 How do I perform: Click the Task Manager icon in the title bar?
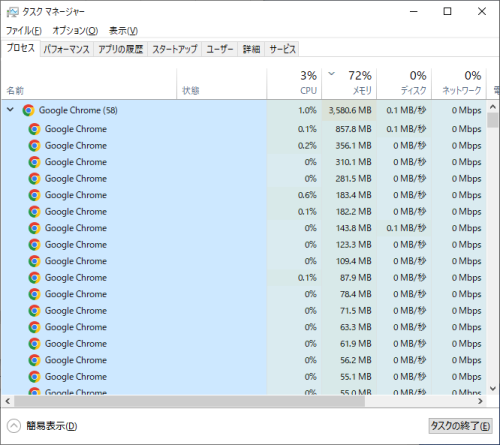[x=12, y=12]
